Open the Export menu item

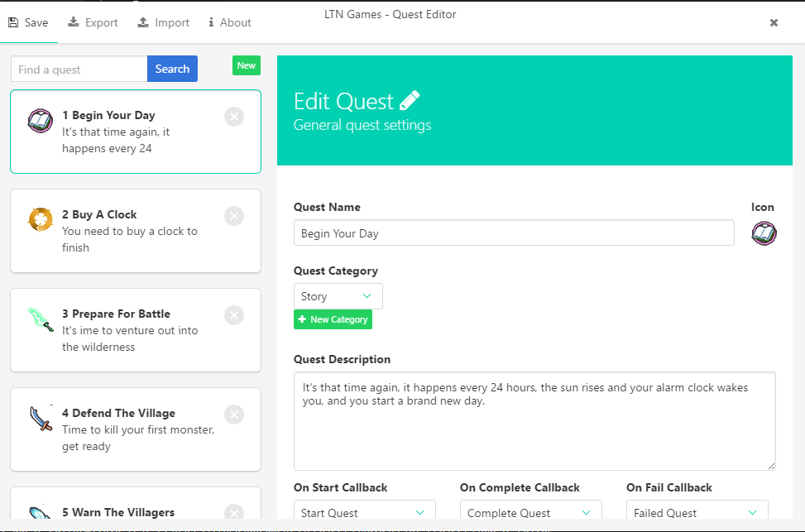[93, 22]
